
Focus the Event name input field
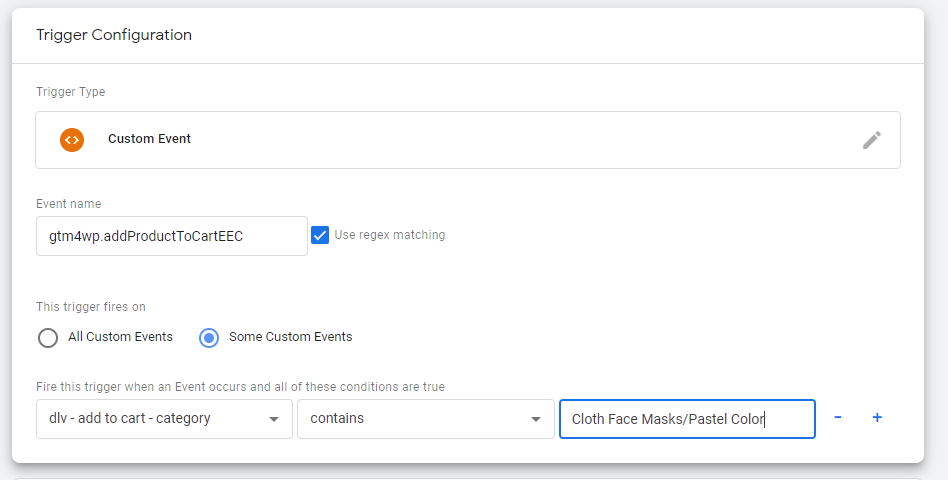coord(172,236)
